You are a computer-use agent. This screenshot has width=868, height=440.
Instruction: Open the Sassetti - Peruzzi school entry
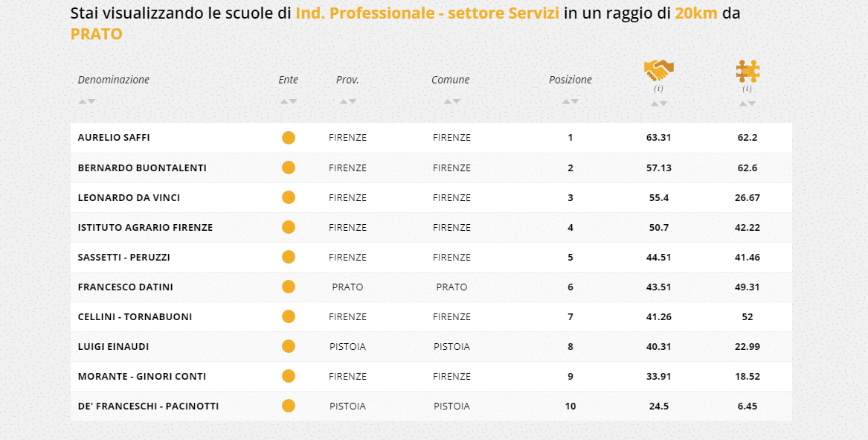124,258
